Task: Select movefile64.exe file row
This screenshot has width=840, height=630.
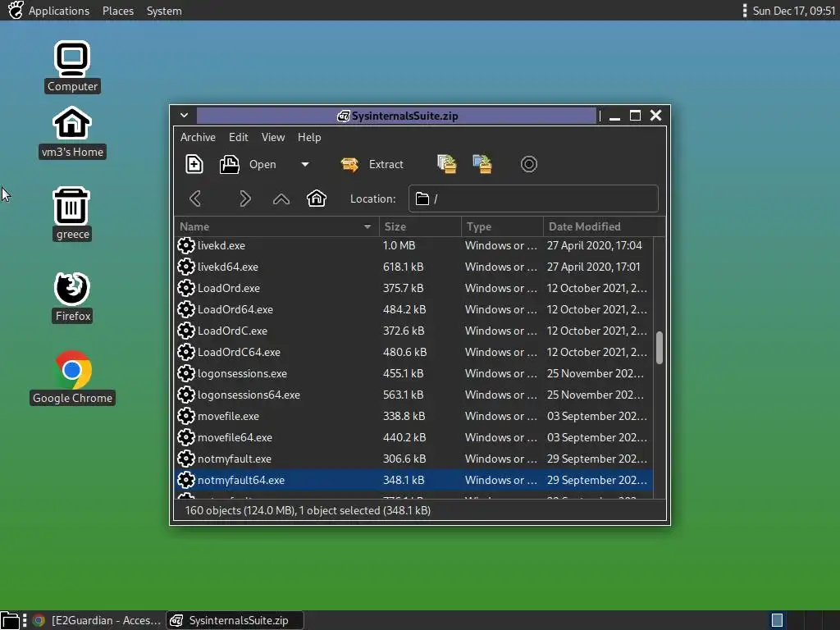Action: (413, 438)
